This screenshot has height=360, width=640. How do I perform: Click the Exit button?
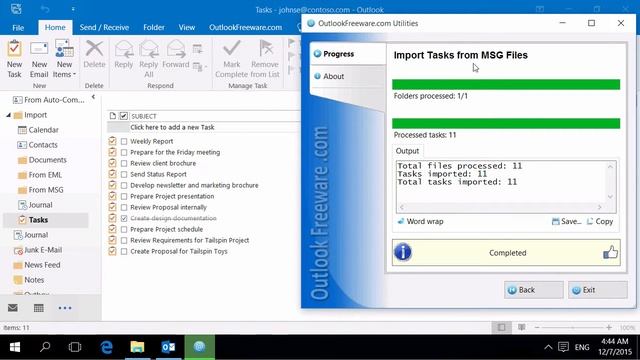[598, 290]
